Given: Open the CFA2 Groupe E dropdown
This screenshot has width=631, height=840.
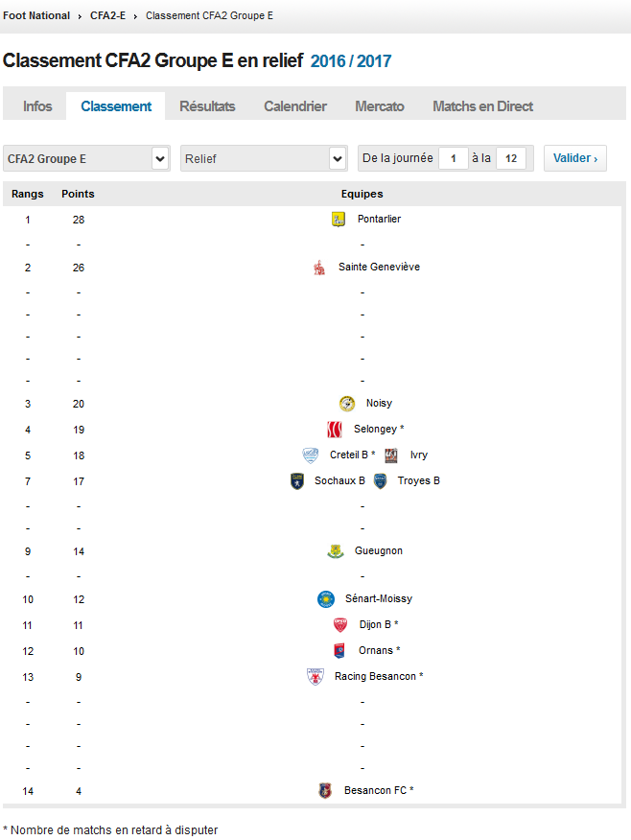Looking at the screenshot, I should 86,158.
